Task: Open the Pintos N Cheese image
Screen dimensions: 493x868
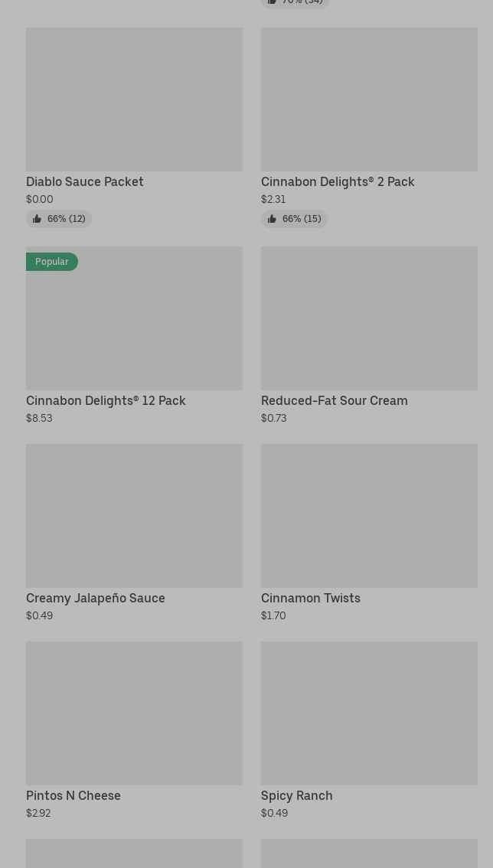Action: click(134, 713)
